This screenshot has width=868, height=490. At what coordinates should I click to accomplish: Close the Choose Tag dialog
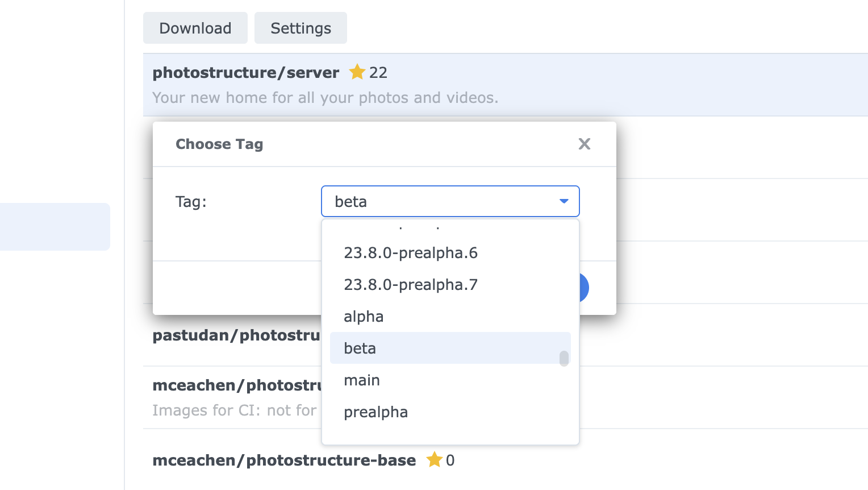point(584,144)
